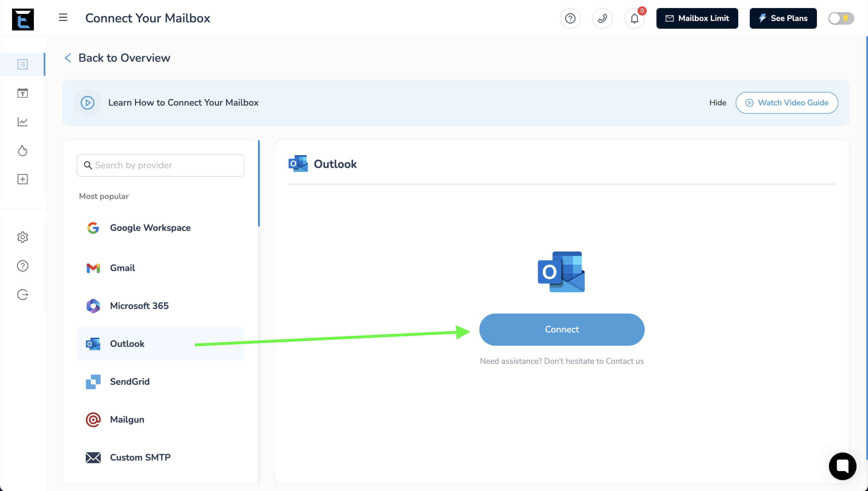
Task: Open the flame warm-up icon in sidebar
Action: pyautogui.click(x=23, y=150)
